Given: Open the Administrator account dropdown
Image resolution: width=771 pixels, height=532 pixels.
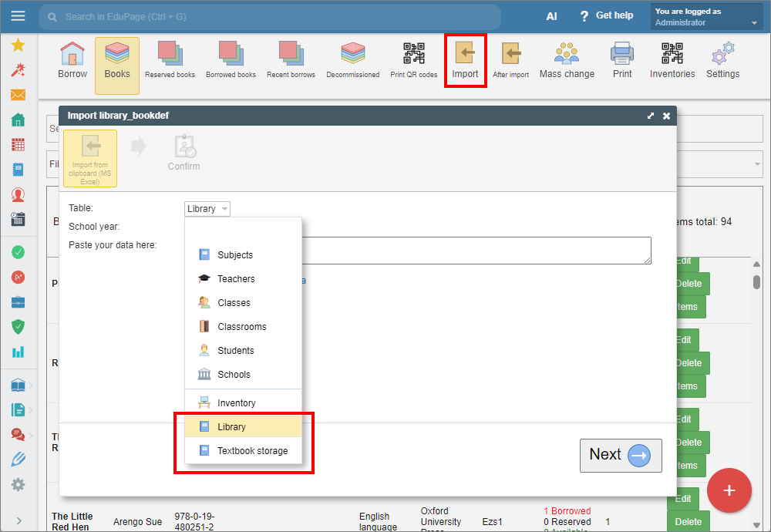Looking at the screenshot, I should (x=706, y=17).
